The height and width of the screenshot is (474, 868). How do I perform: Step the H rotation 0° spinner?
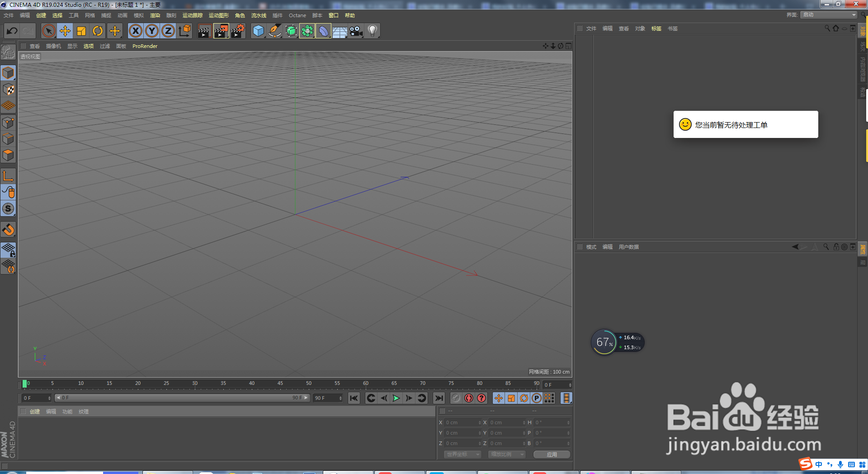[568, 422]
